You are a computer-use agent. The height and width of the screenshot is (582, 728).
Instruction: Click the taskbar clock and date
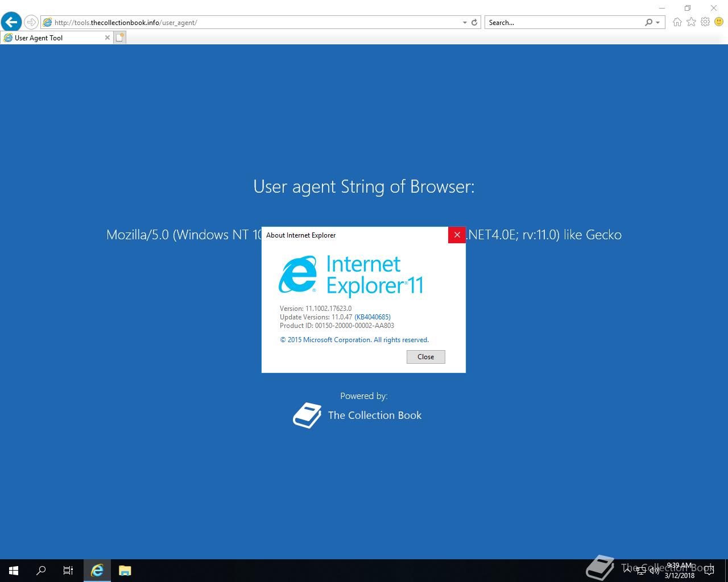coord(679,571)
